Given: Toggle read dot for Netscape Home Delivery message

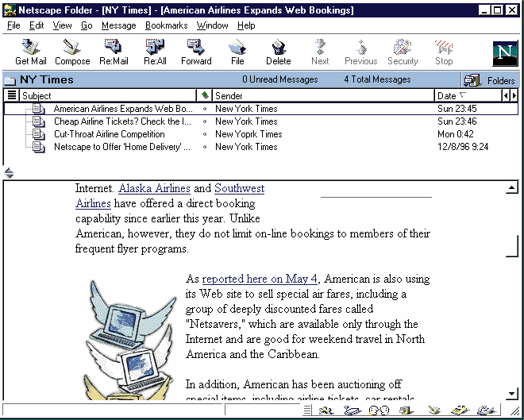Looking at the screenshot, I should pyautogui.click(x=205, y=147).
